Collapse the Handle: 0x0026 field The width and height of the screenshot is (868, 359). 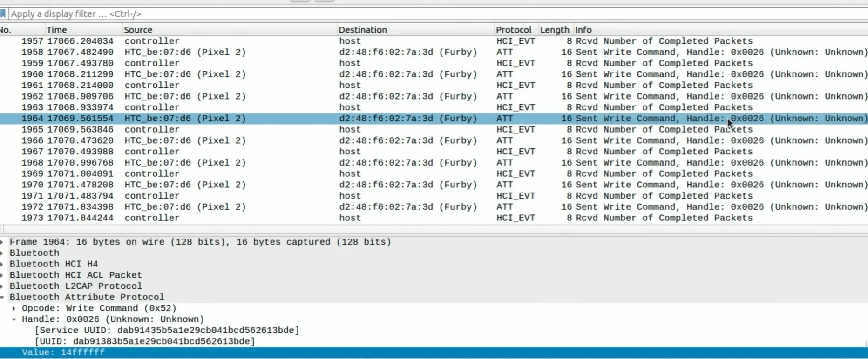click(14, 319)
